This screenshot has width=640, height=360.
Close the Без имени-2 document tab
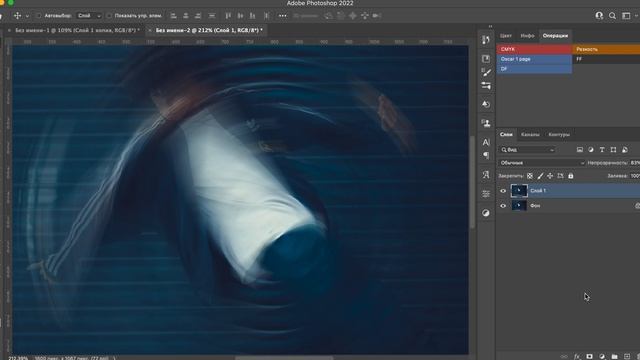pyautogui.click(x=150, y=30)
